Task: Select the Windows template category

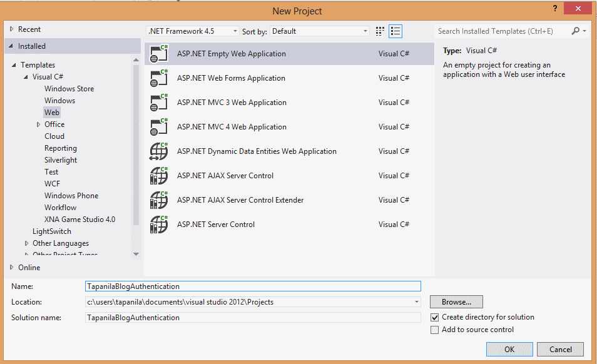Action: 60,101
